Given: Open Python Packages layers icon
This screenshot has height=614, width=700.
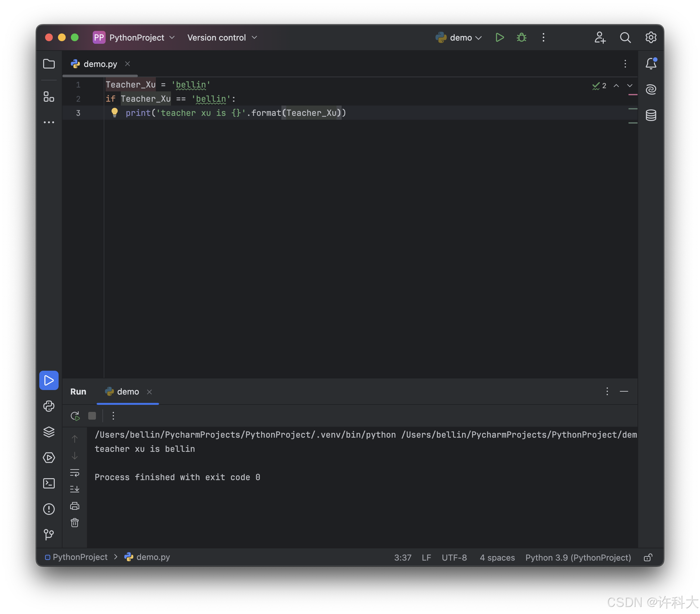Looking at the screenshot, I should point(49,432).
